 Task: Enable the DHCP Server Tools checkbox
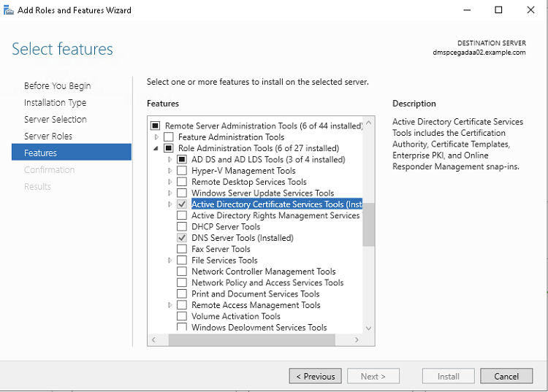182,227
